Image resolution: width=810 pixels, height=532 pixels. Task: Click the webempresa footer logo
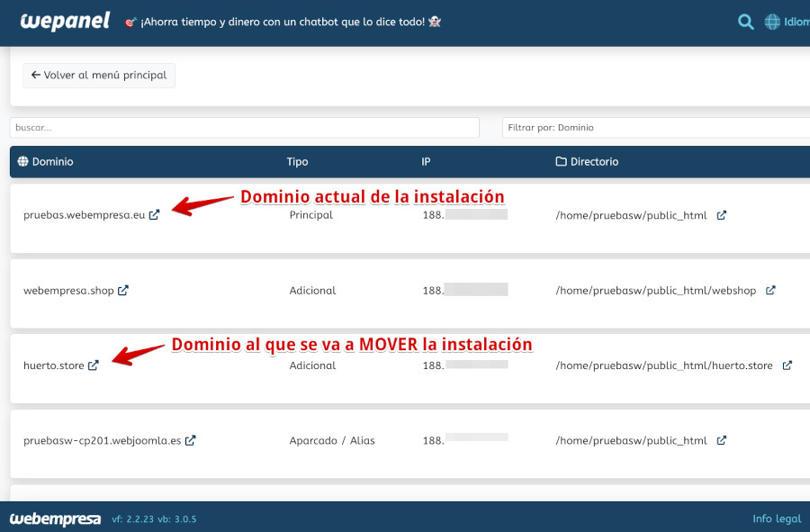tap(55, 518)
